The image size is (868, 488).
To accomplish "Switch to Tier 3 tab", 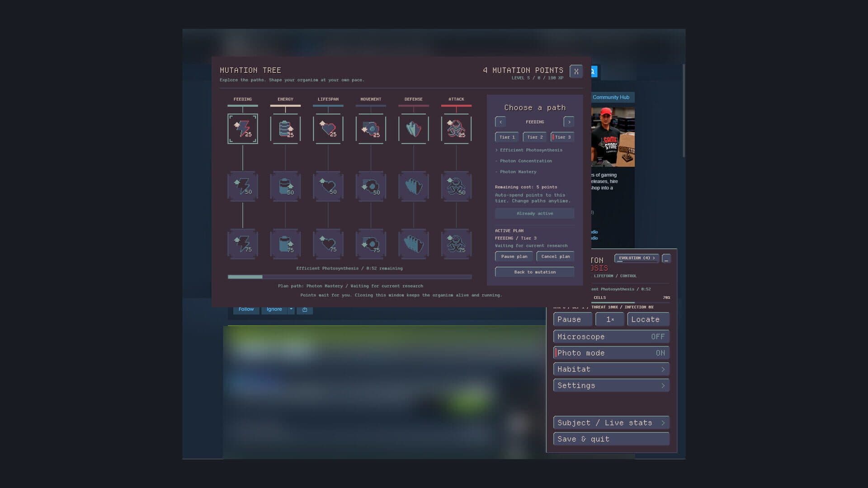I will tap(562, 137).
